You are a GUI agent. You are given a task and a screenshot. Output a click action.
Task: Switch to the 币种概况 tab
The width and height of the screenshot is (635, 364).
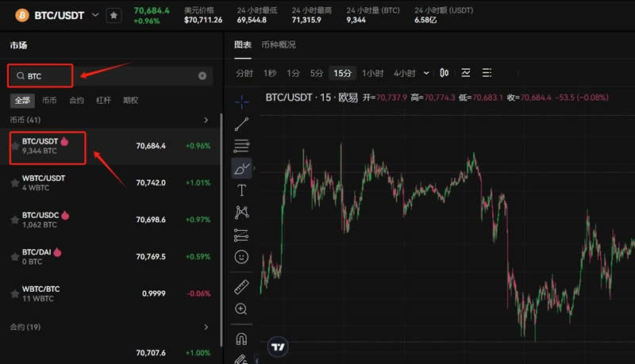[278, 45]
